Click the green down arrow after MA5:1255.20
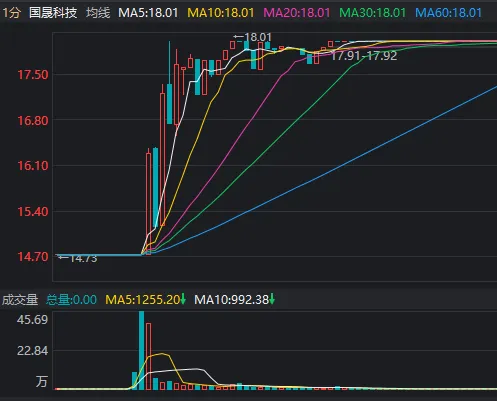 pos(183,299)
